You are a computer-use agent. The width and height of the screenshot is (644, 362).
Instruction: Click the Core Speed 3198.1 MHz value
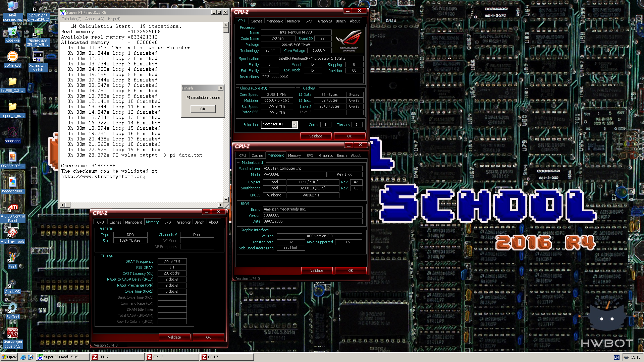277,95
